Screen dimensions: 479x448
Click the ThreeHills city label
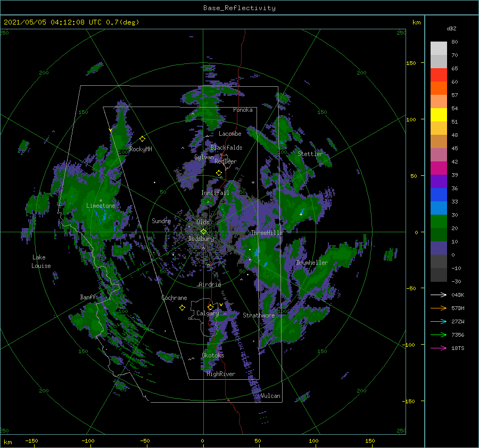coord(267,233)
